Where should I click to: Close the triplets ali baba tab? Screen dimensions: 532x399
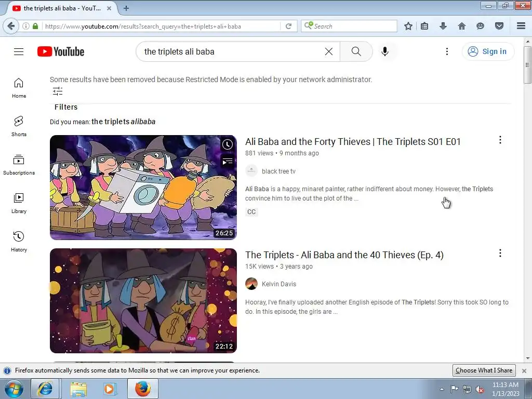(x=109, y=8)
